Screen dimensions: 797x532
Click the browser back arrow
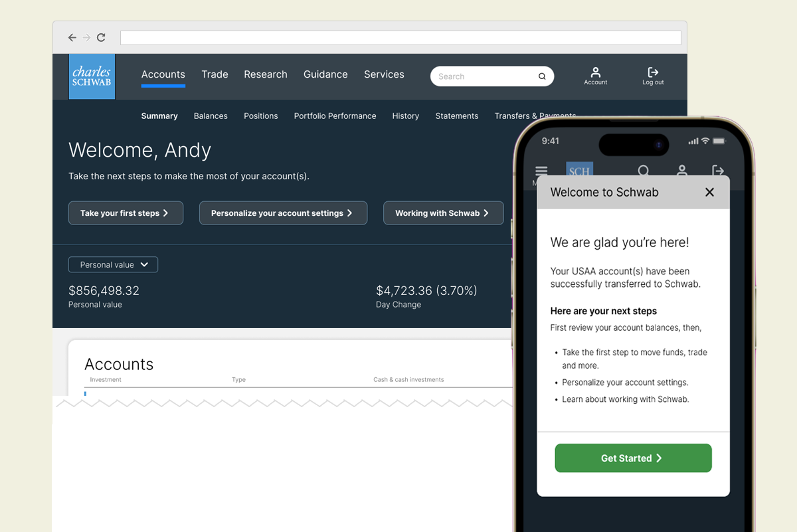coord(72,38)
